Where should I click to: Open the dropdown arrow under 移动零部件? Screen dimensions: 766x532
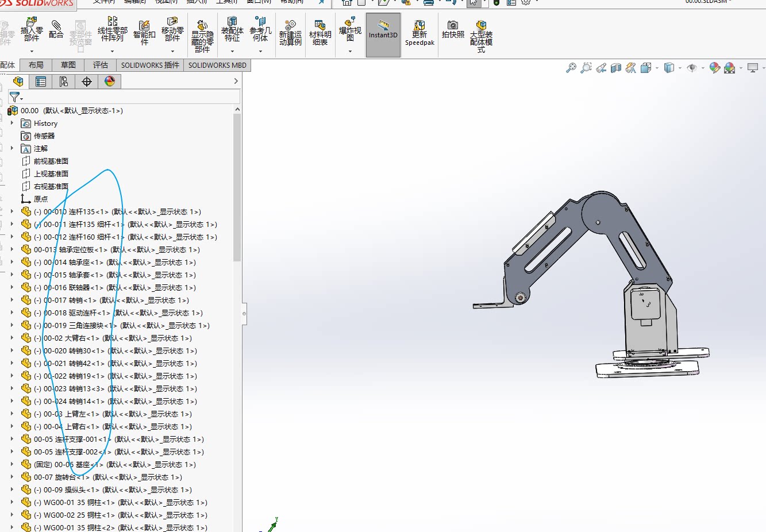click(172, 51)
